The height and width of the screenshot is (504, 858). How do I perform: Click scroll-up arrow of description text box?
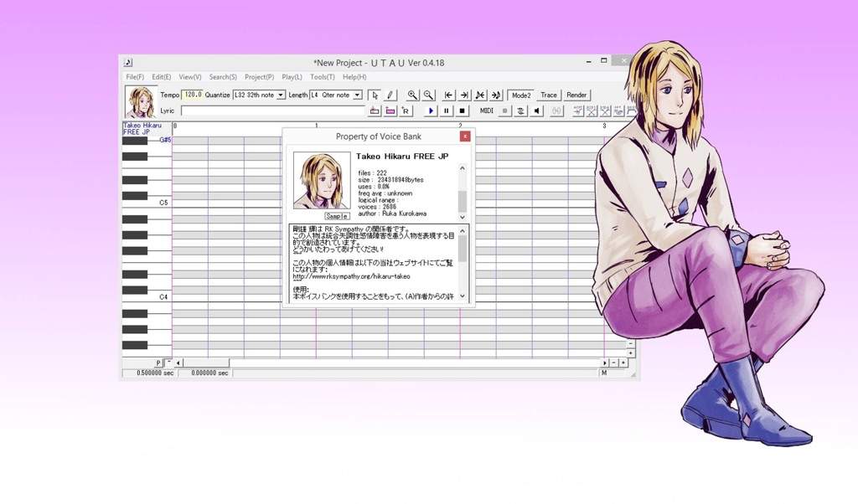click(463, 231)
